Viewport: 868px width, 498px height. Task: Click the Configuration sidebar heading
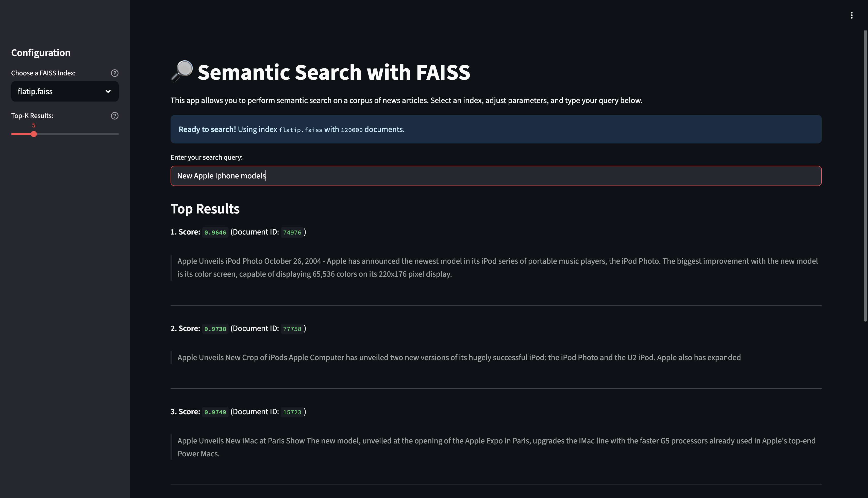(x=41, y=53)
